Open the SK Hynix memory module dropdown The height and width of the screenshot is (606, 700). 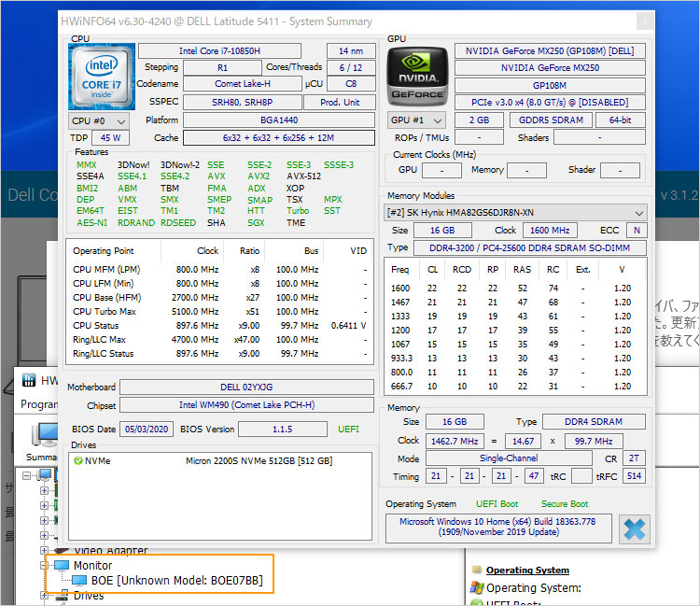pos(514,213)
